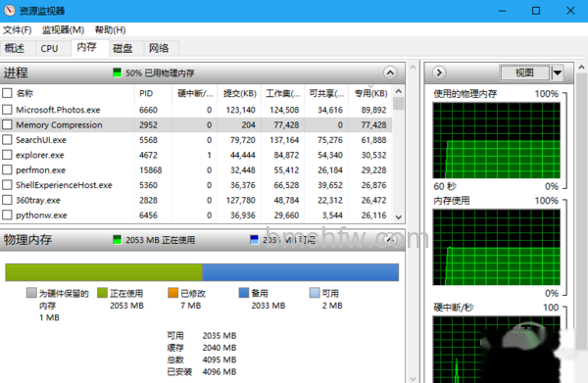This screenshot has width=588, height=383.
Task: Open the 文件(F) menu
Action: pyautogui.click(x=18, y=29)
